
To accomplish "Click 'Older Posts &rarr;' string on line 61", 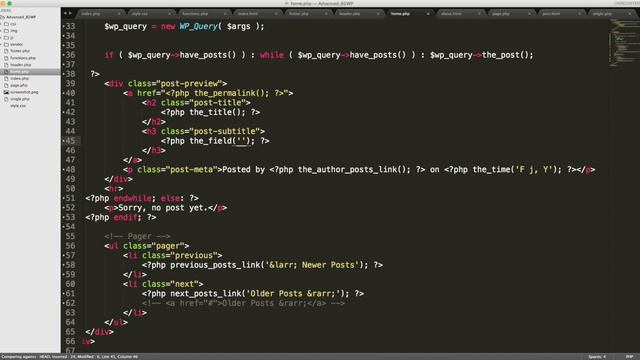I will coord(293,294).
